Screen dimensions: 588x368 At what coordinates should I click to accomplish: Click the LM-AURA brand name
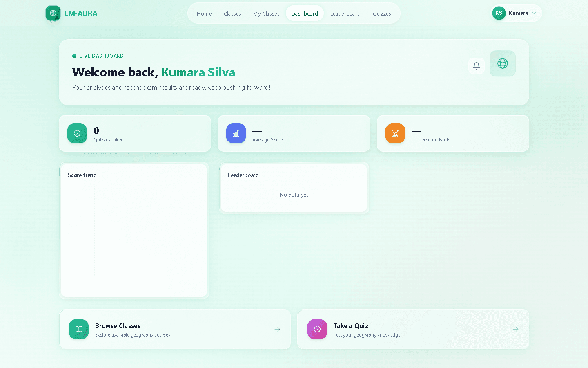click(81, 13)
